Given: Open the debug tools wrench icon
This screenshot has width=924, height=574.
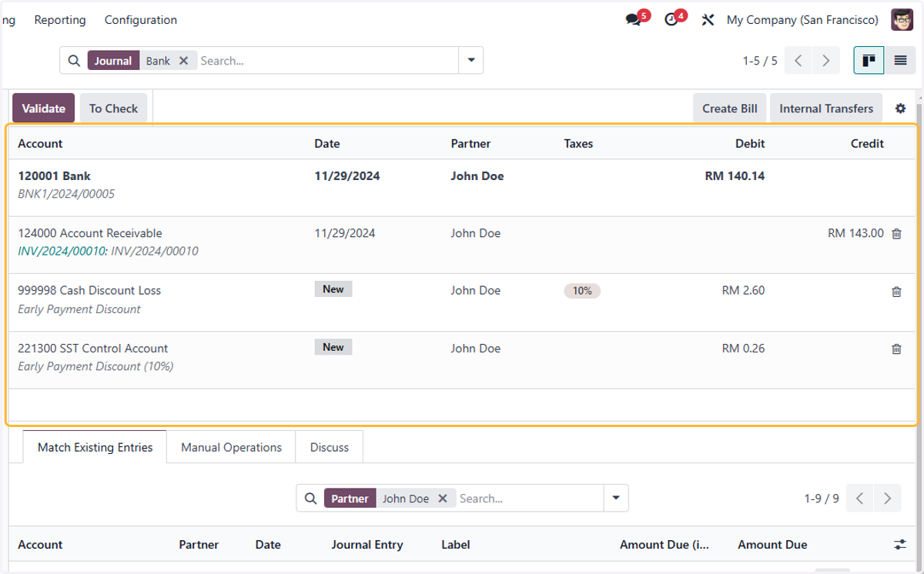Looking at the screenshot, I should [708, 20].
